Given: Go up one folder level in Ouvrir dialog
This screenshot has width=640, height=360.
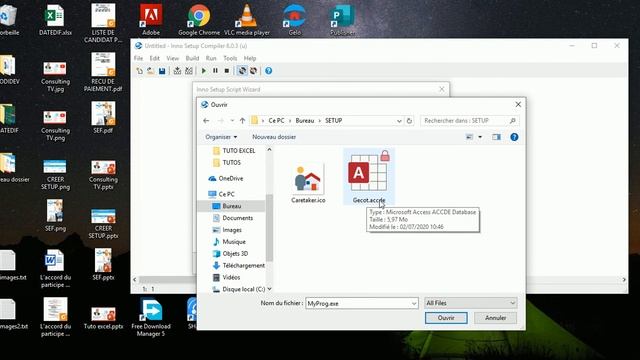Looking at the screenshot, I should point(242,121).
